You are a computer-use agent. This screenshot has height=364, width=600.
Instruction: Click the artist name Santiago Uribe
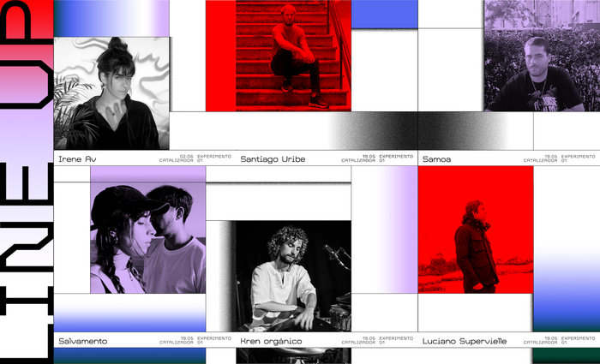click(273, 159)
